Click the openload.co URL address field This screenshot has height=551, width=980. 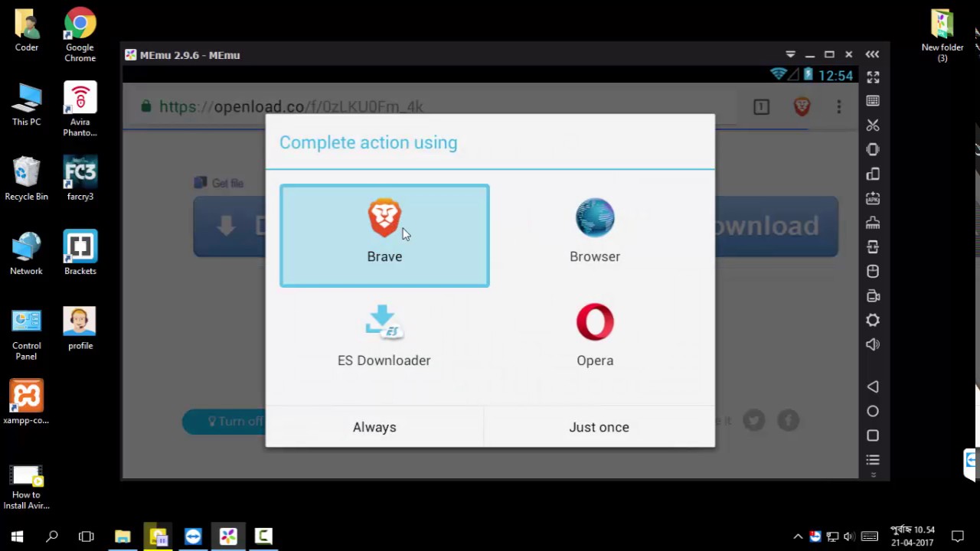tap(436, 106)
